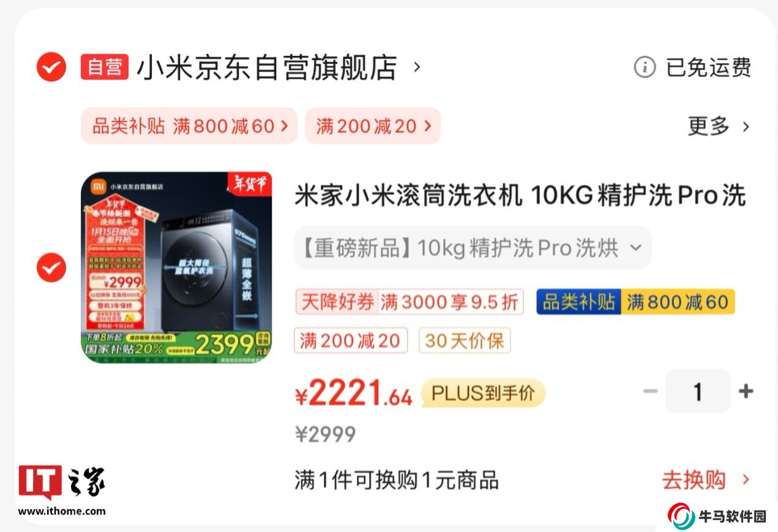Tap the blue 品类补贴 满800减60 tag
Image resolution: width=778 pixels, height=532 pixels.
[635, 302]
